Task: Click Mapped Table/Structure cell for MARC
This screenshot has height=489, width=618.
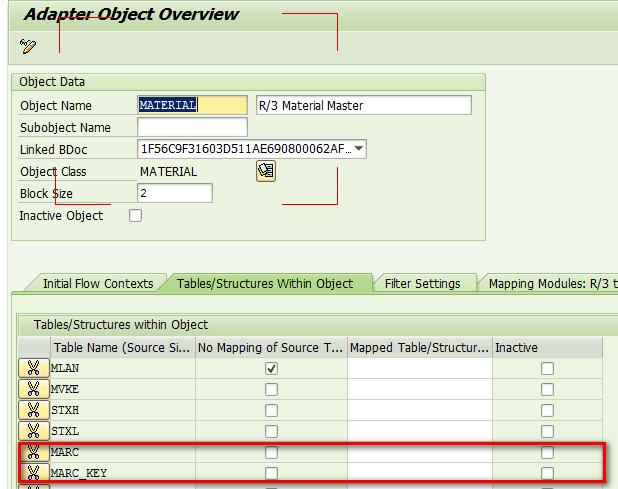Action: click(420, 452)
